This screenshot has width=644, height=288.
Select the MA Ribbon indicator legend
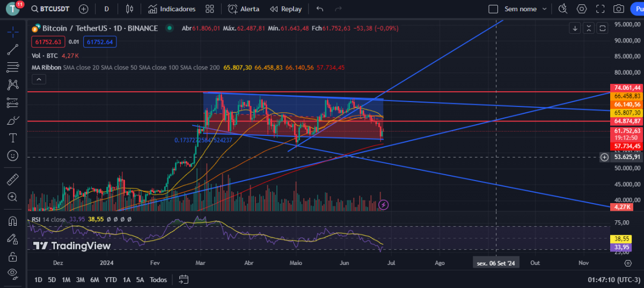coord(46,68)
